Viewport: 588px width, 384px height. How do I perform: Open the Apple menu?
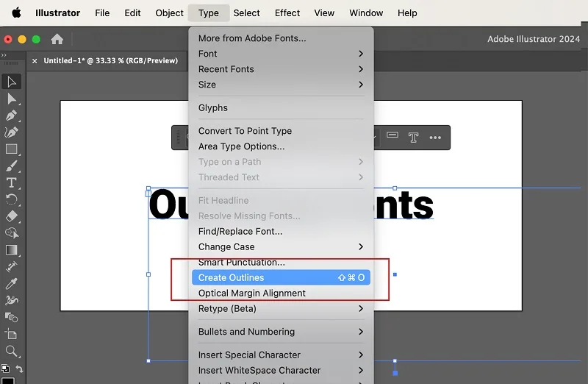tap(16, 13)
